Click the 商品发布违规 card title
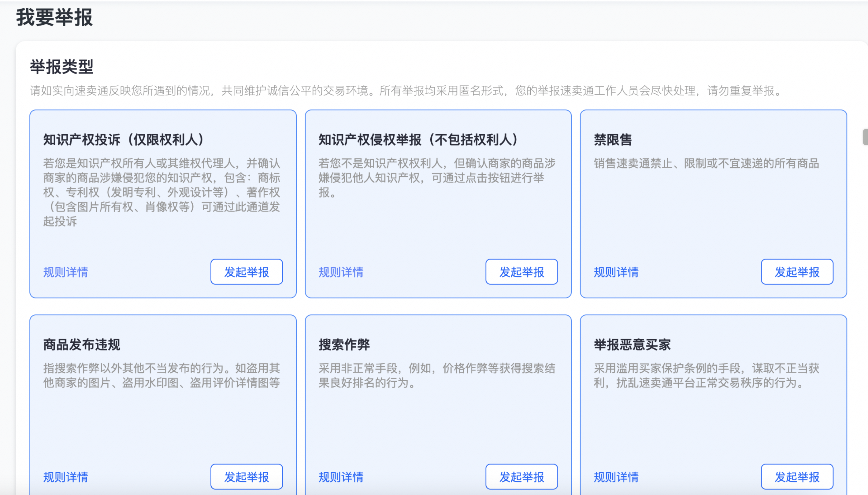 coord(82,345)
